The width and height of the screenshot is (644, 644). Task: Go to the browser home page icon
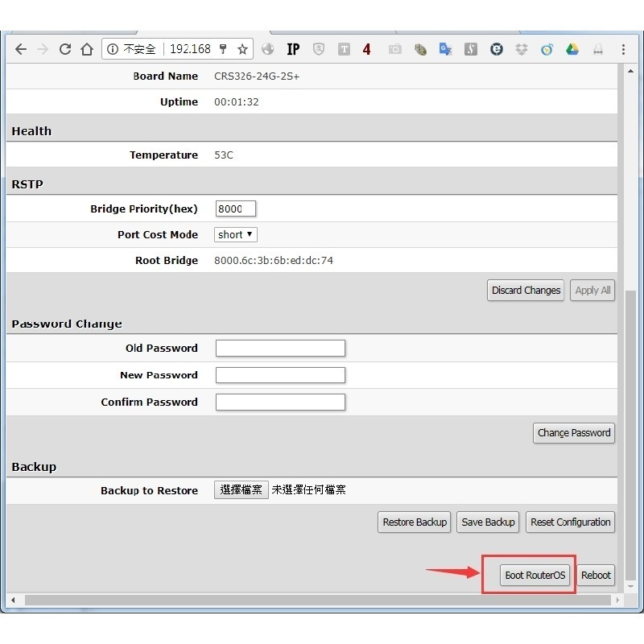pyautogui.click(x=87, y=49)
